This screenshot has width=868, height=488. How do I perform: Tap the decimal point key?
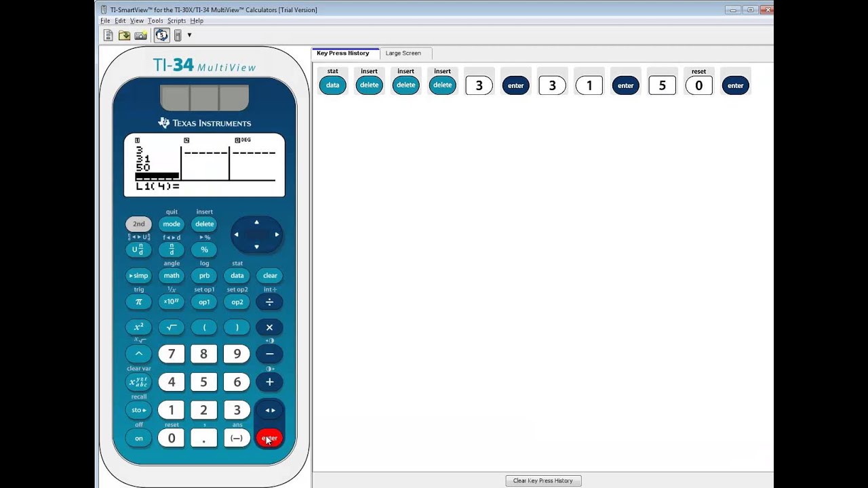point(204,438)
